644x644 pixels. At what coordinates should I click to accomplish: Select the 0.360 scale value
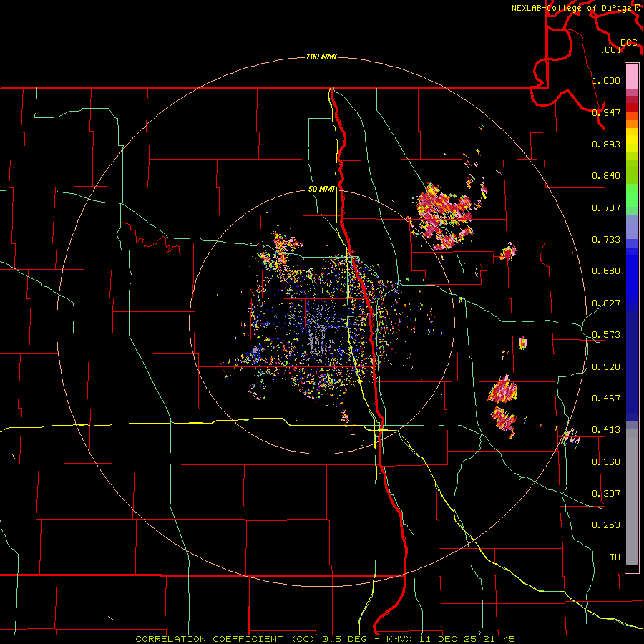(606, 462)
